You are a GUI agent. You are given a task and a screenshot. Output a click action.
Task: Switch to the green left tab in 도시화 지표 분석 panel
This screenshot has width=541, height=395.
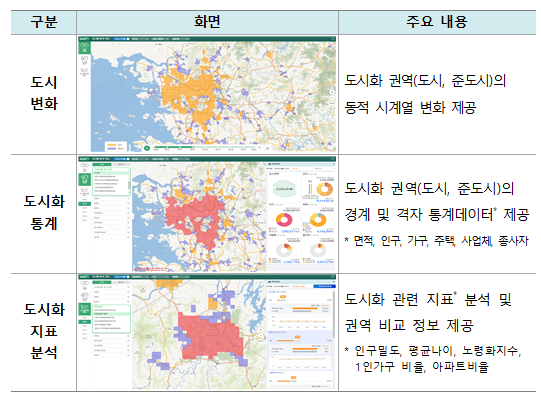(x=102, y=283)
